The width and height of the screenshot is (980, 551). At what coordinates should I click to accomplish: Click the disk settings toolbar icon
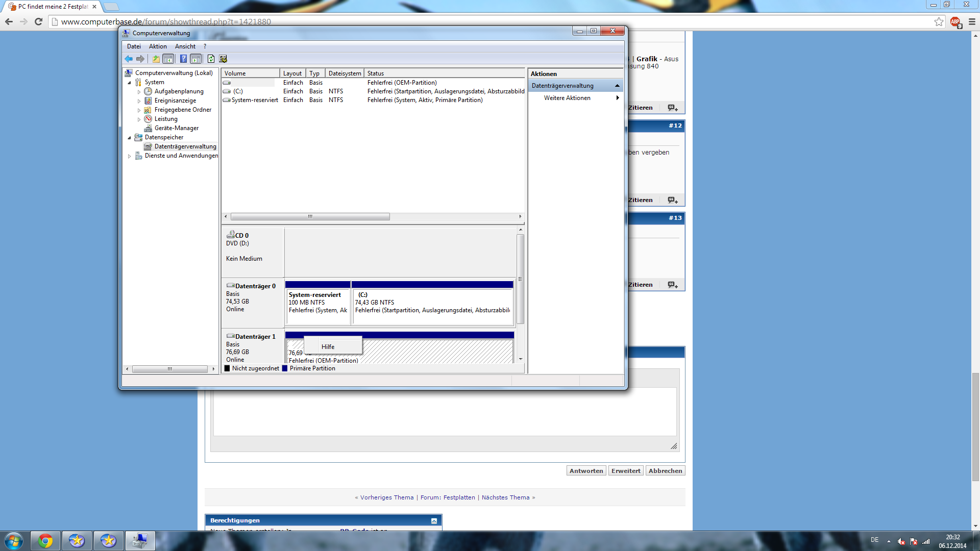(223, 59)
